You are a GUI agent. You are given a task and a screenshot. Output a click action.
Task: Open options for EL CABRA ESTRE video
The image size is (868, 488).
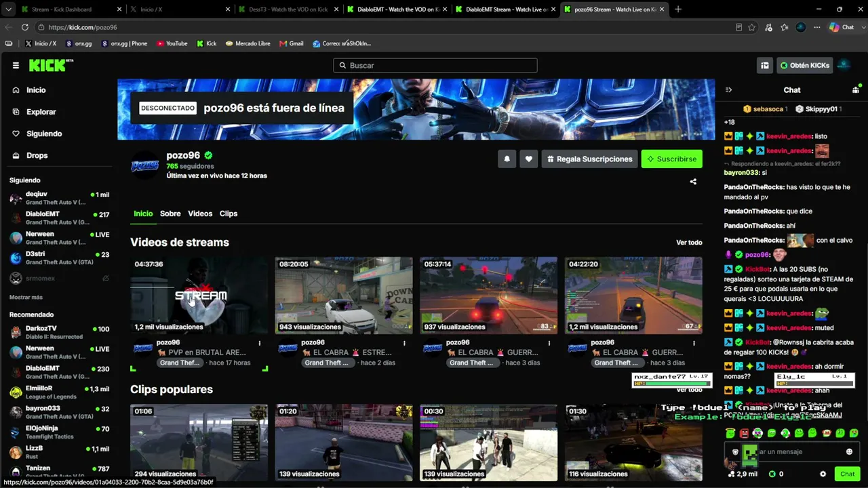[x=404, y=344]
